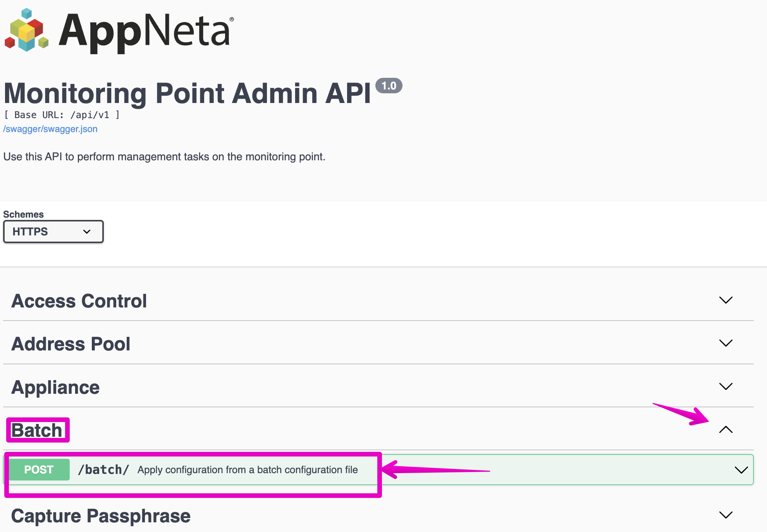Click the Access Control section heading
767x532 pixels.
tap(79, 301)
